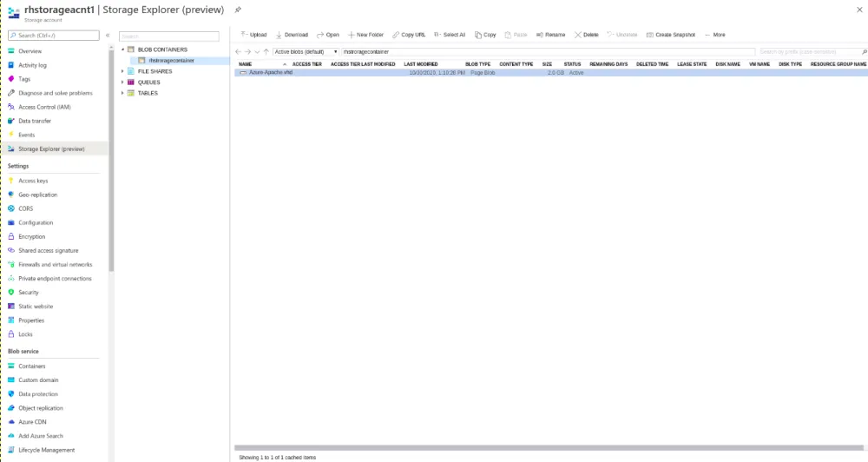
Task: Click Delete in toolbar
Action: coord(586,35)
